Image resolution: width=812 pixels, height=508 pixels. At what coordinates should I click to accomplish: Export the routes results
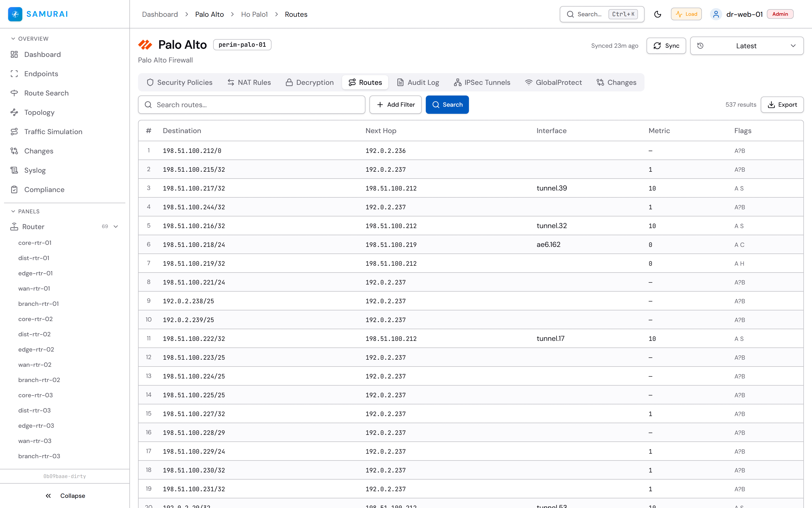(x=782, y=105)
